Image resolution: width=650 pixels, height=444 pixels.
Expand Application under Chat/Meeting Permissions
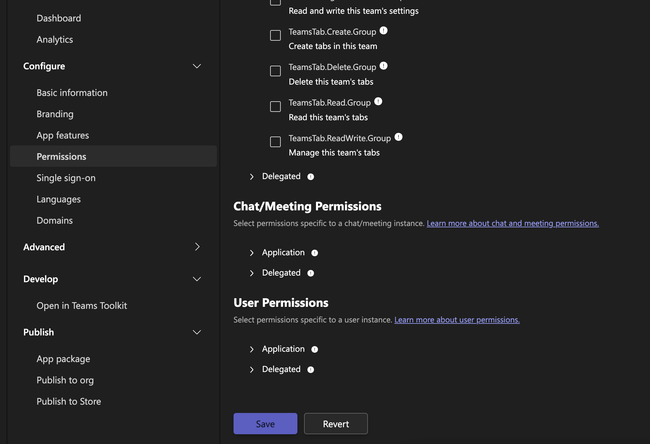pyautogui.click(x=252, y=253)
